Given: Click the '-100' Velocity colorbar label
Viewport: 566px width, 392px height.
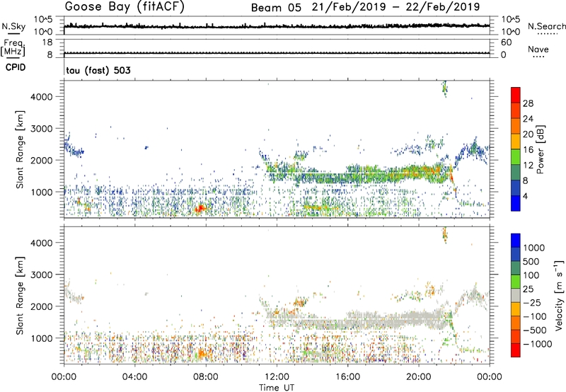Looking at the screenshot, I should (535, 316).
